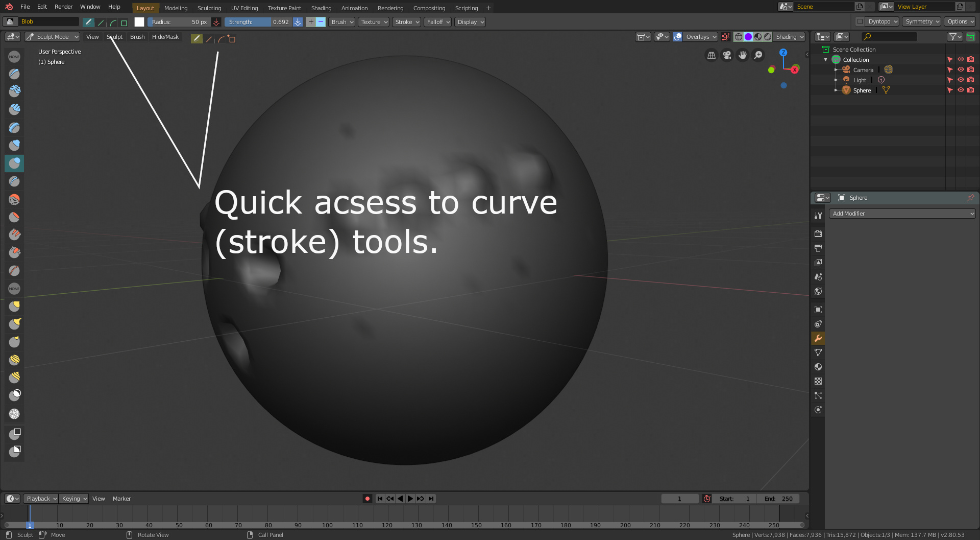980x540 pixels.
Task: Disable rendering for the Collection row
Action: [971, 59]
